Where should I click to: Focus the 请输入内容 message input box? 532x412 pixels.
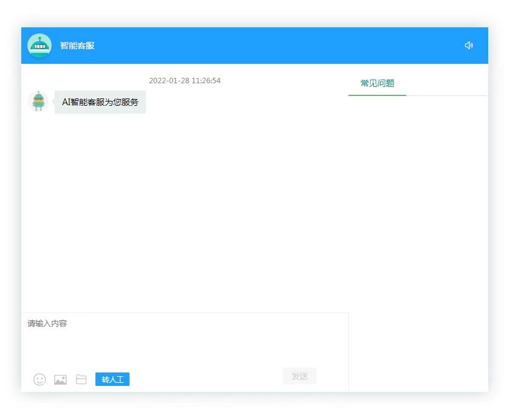[185, 339]
